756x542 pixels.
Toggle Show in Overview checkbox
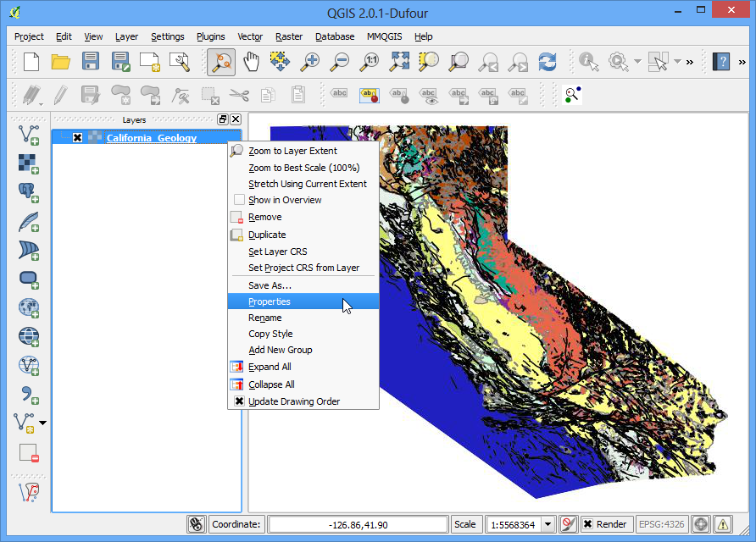239,200
